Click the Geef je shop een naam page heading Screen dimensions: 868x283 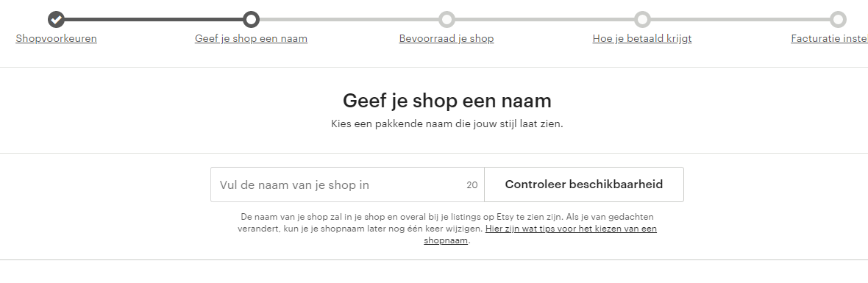(x=447, y=101)
